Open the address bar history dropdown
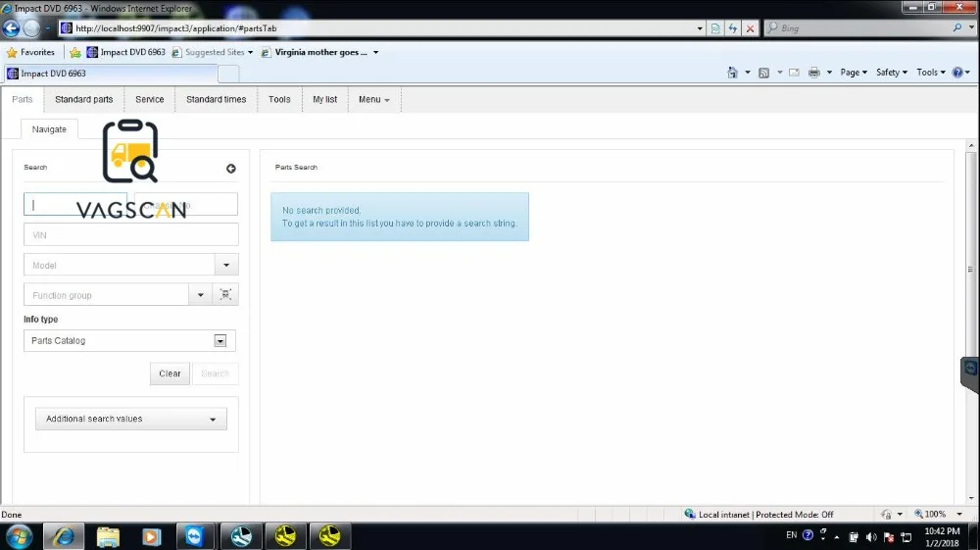This screenshot has width=980, height=550. [x=700, y=28]
